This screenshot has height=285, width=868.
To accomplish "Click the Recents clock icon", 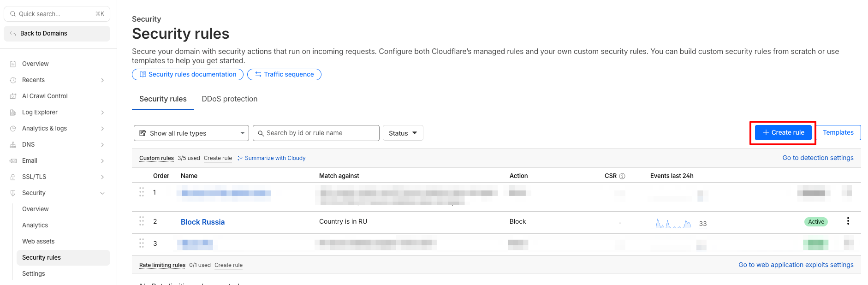I will click(x=13, y=80).
